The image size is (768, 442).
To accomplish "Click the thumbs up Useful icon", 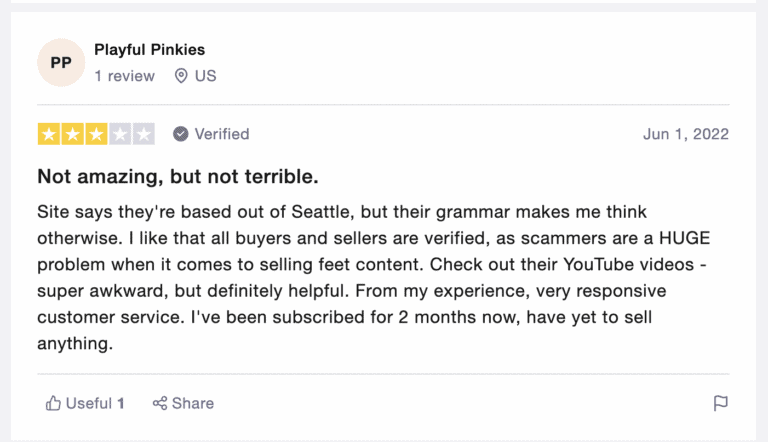I will [x=53, y=403].
